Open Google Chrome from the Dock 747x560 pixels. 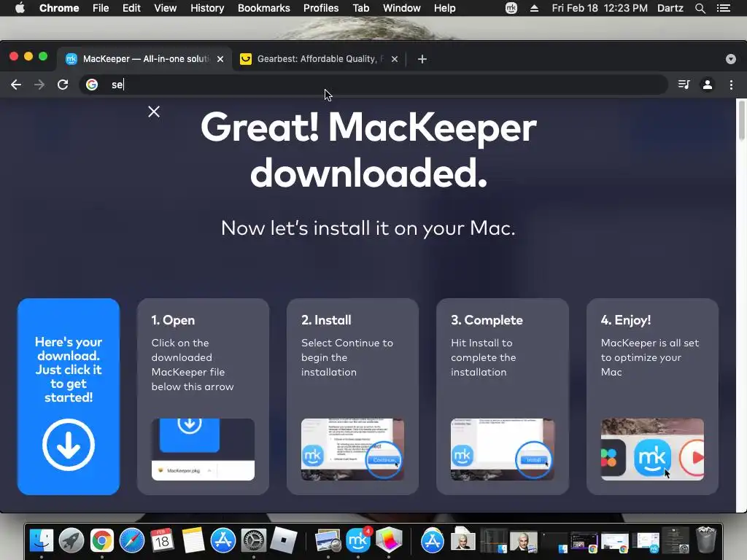click(x=102, y=540)
